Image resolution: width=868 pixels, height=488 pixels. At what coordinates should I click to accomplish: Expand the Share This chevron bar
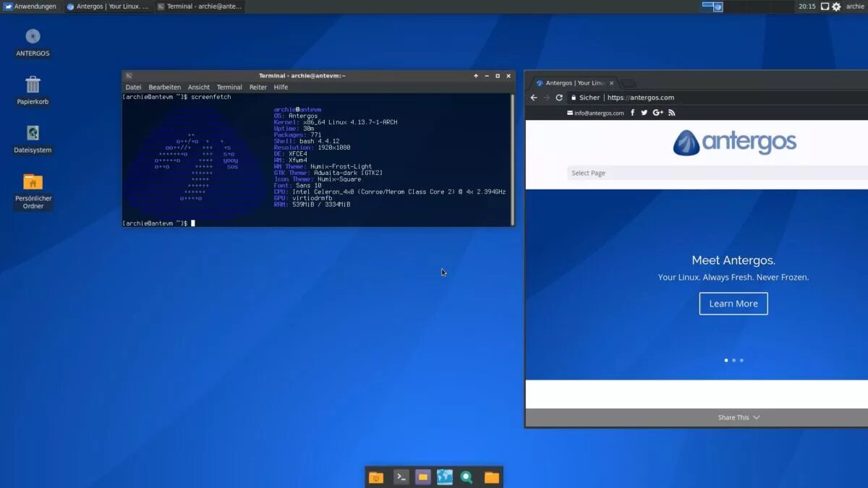739,417
